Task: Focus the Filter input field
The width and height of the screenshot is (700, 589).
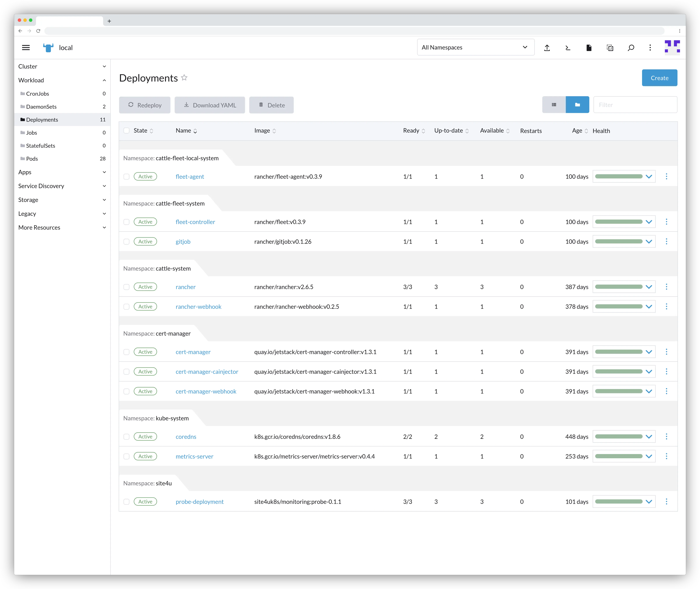Action: [635, 105]
